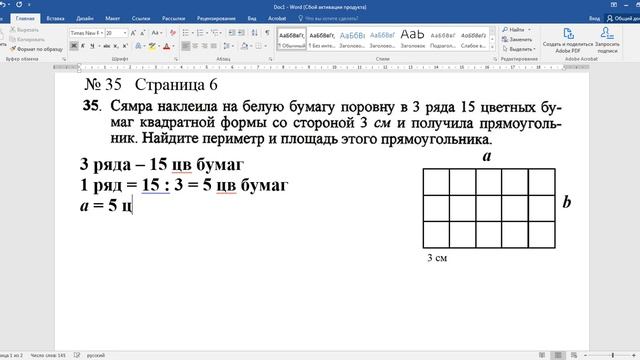
Task: Undo the last action
Action: (x=2, y=4)
